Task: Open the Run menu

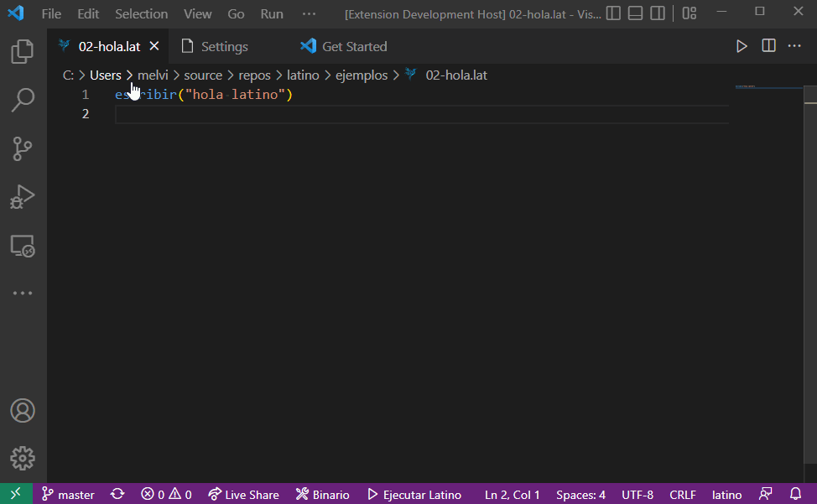Action: (272, 13)
